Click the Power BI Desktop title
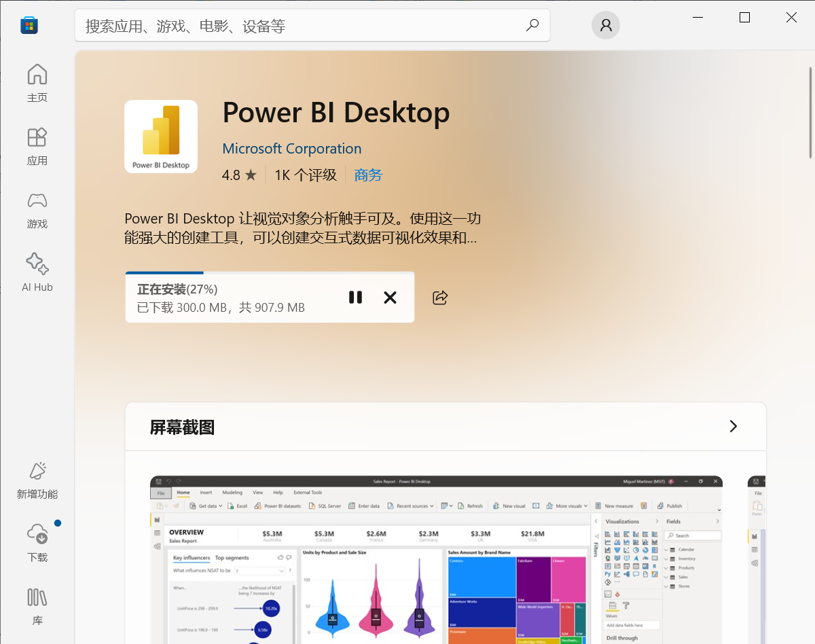The width and height of the screenshot is (815, 644). point(336,113)
